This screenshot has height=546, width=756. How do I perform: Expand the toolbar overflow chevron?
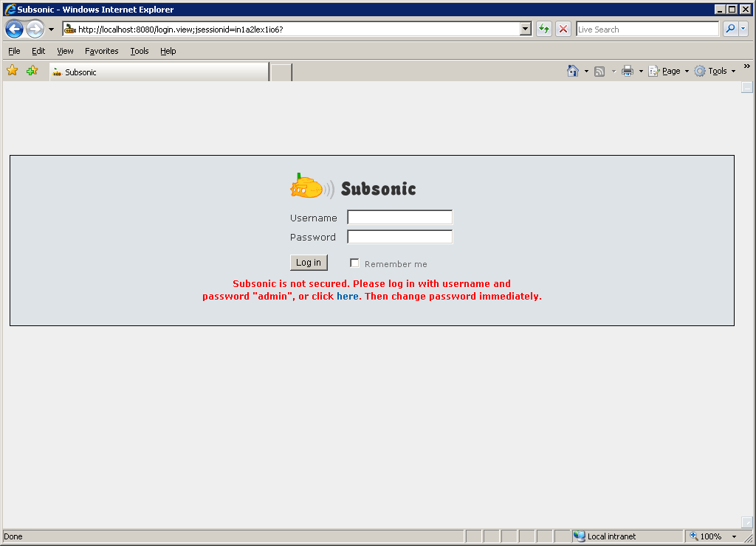point(747,66)
